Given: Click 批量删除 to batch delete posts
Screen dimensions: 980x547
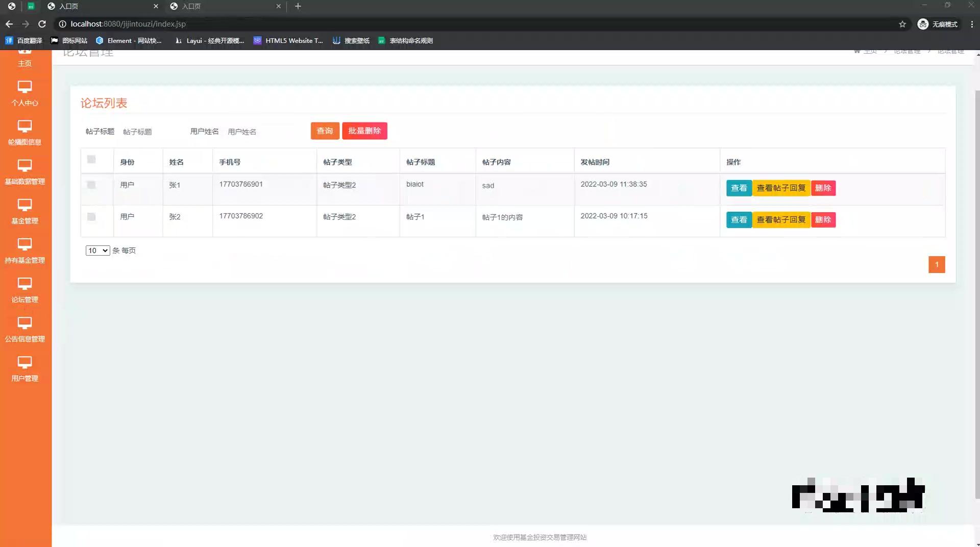Looking at the screenshot, I should [x=364, y=131].
